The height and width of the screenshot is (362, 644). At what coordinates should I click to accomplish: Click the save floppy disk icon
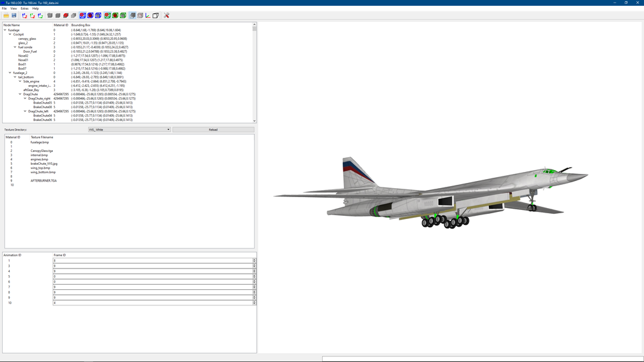point(14,15)
